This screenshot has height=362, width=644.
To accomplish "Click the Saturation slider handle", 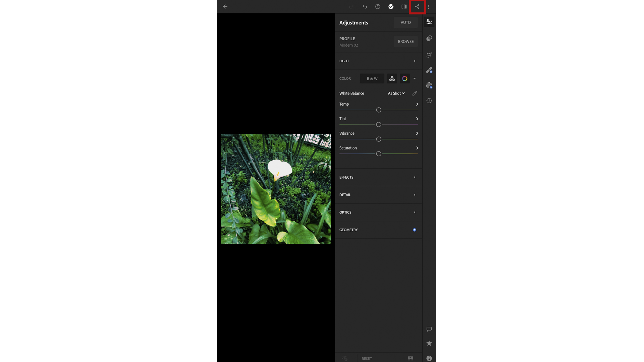I will 379,154.
